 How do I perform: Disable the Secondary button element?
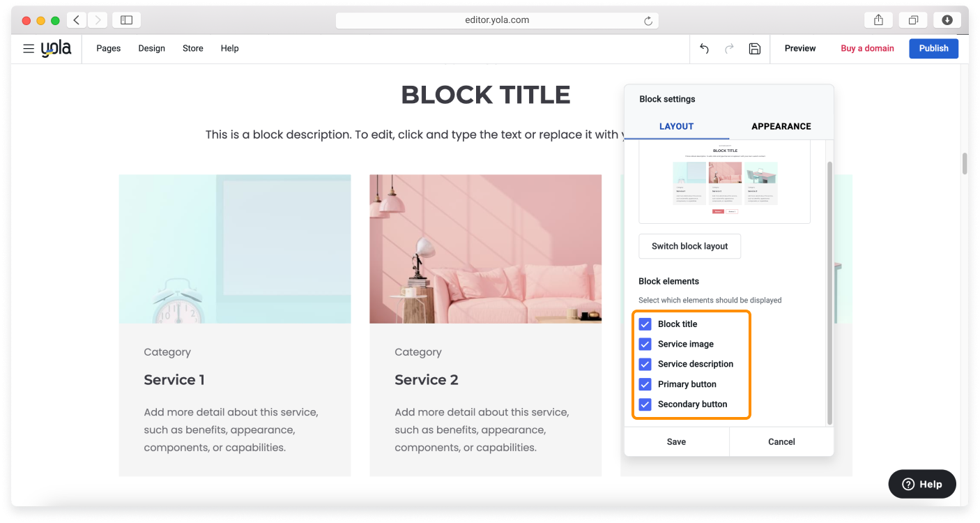tap(645, 404)
